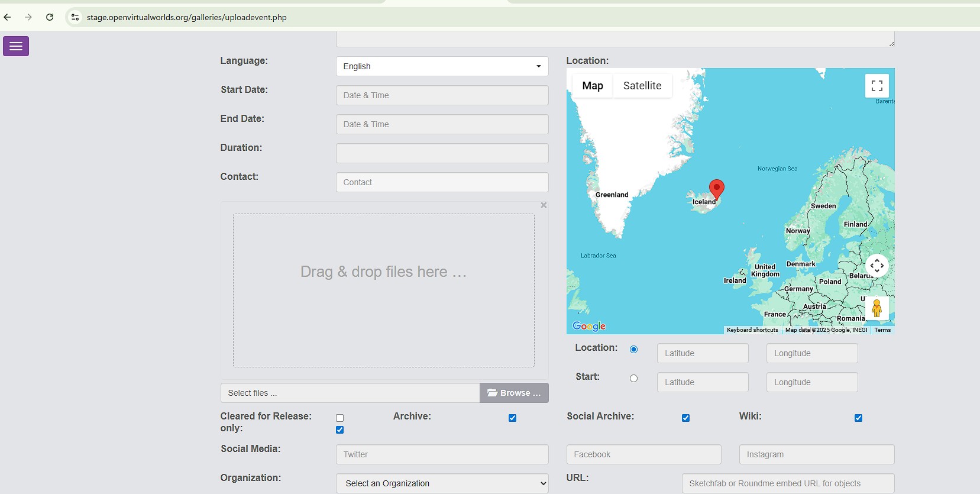This screenshot has height=494, width=980.
Task: Open the Keyboard shortcuts link on map
Action: point(752,330)
